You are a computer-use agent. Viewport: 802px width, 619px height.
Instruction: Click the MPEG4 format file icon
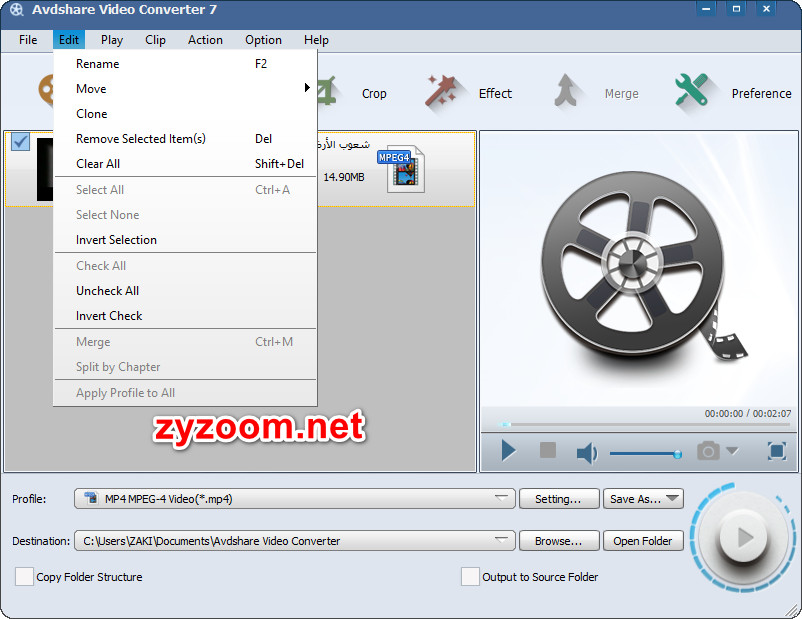[x=402, y=169]
